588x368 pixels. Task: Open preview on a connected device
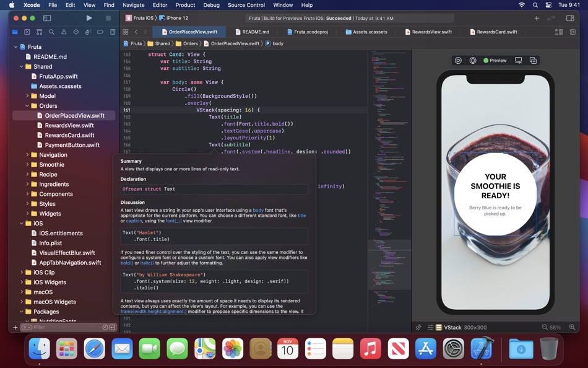click(519, 60)
